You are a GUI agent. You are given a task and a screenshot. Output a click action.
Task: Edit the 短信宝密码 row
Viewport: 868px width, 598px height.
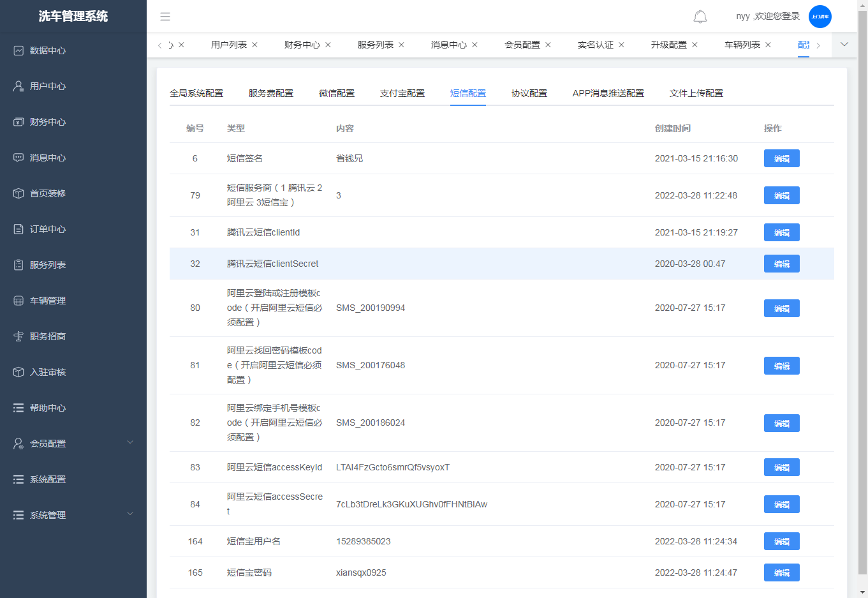[781, 572]
